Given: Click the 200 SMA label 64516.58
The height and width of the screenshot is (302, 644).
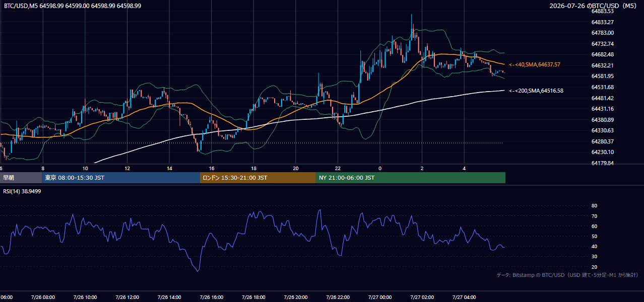Looking at the screenshot, I should click(x=536, y=91).
